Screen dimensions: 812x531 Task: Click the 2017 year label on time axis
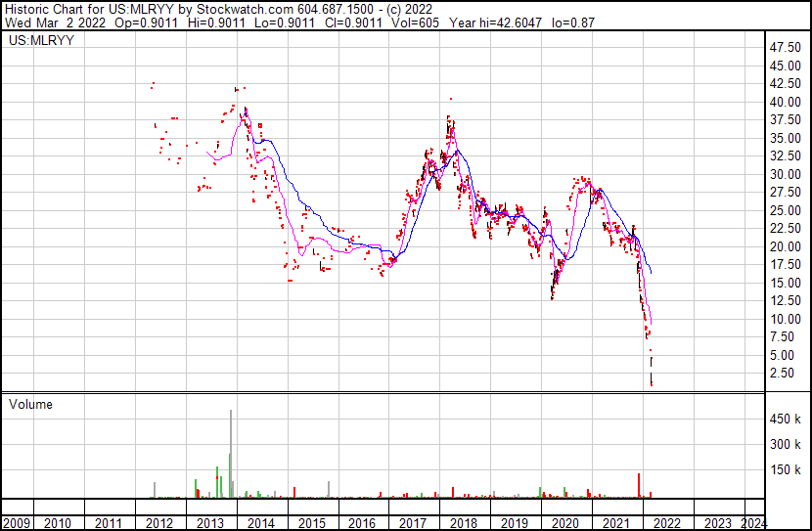click(x=413, y=523)
